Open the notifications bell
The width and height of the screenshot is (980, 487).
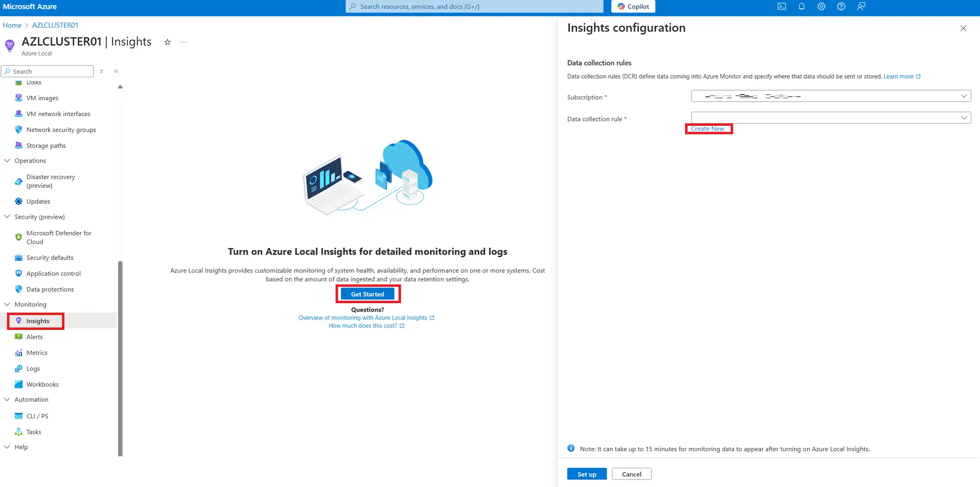click(x=801, y=6)
